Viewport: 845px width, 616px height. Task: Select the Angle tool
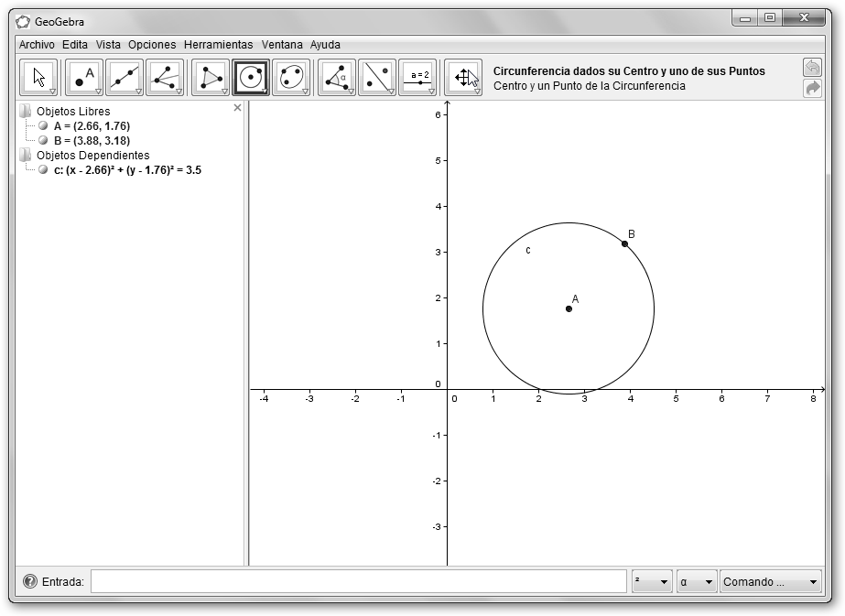(337, 78)
